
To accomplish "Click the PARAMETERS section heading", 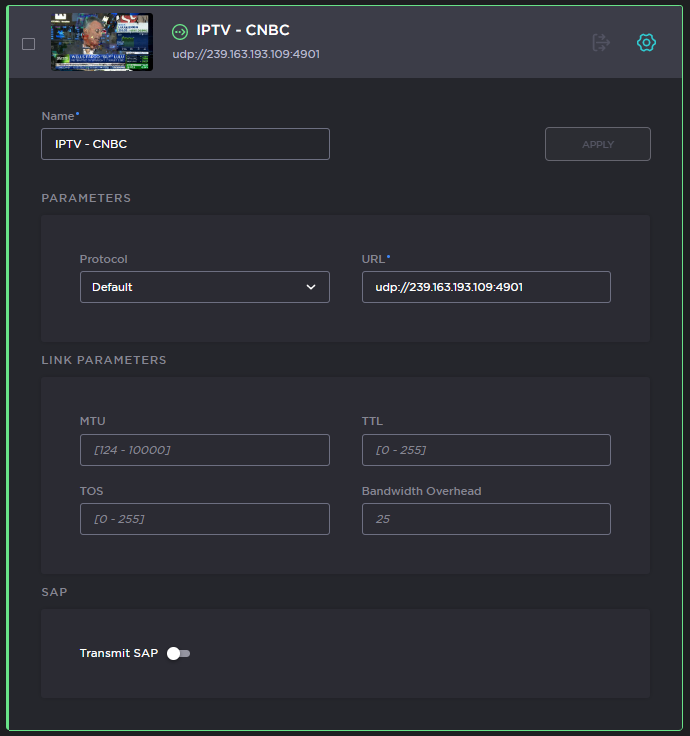I will tap(86, 198).
